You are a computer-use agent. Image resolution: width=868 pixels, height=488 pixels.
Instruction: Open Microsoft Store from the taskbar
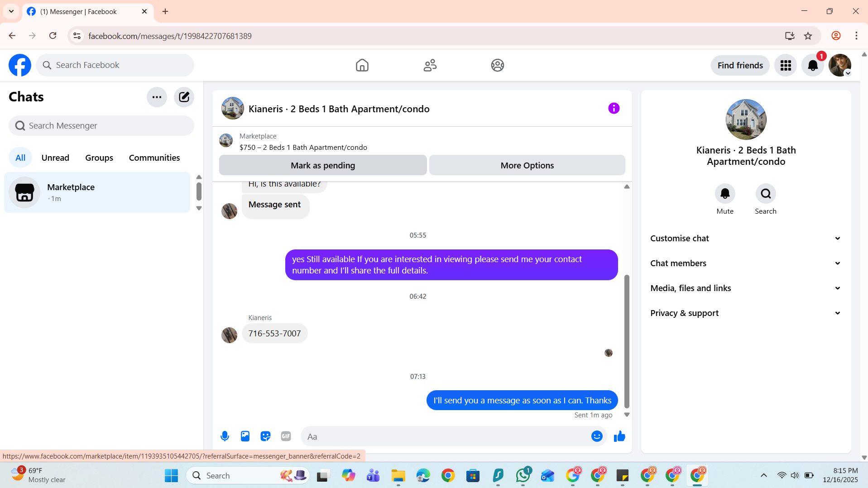tap(473, 475)
